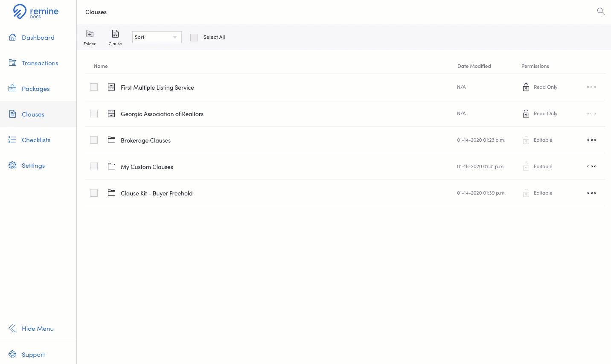Open Checklists in sidebar
611x364 pixels.
[36, 140]
